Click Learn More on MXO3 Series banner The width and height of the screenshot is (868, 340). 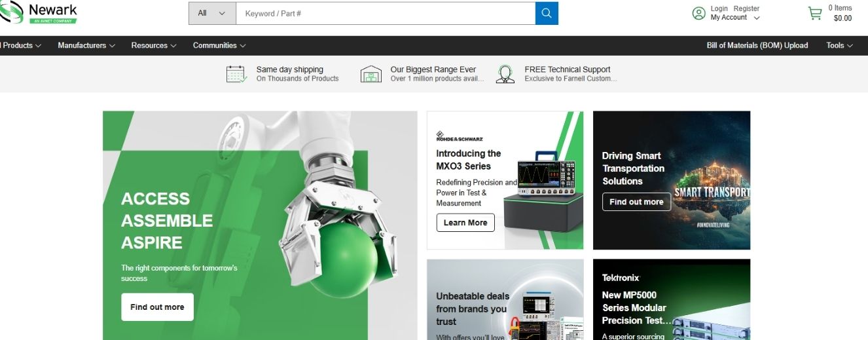pyautogui.click(x=465, y=223)
